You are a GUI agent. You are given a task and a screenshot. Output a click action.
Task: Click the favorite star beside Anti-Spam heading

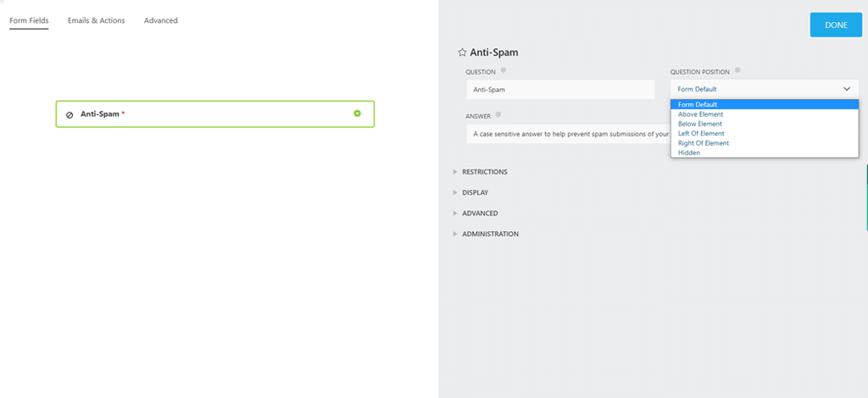point(462,53)
